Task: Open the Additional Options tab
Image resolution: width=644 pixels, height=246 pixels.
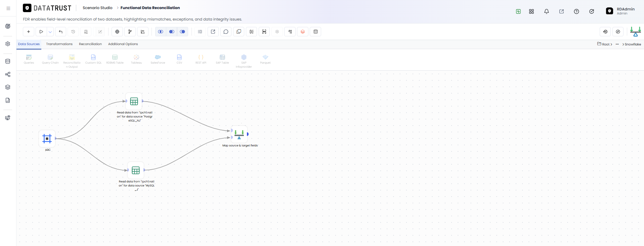Action: (123, 44)
